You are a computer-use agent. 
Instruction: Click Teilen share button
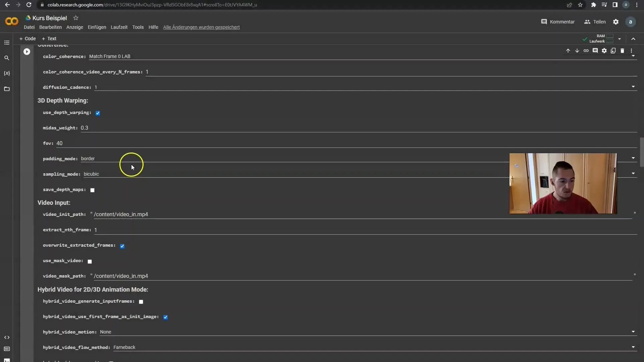(x=595, y=22)
